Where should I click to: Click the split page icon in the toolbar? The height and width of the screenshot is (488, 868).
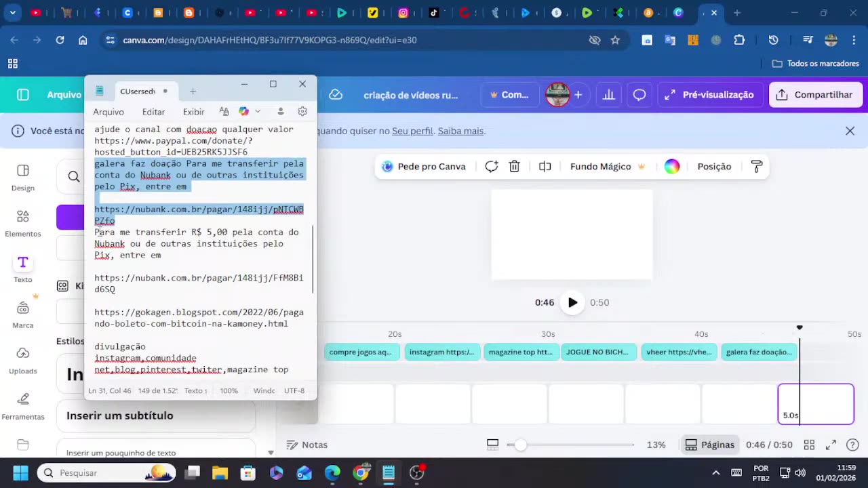(545, 167)
